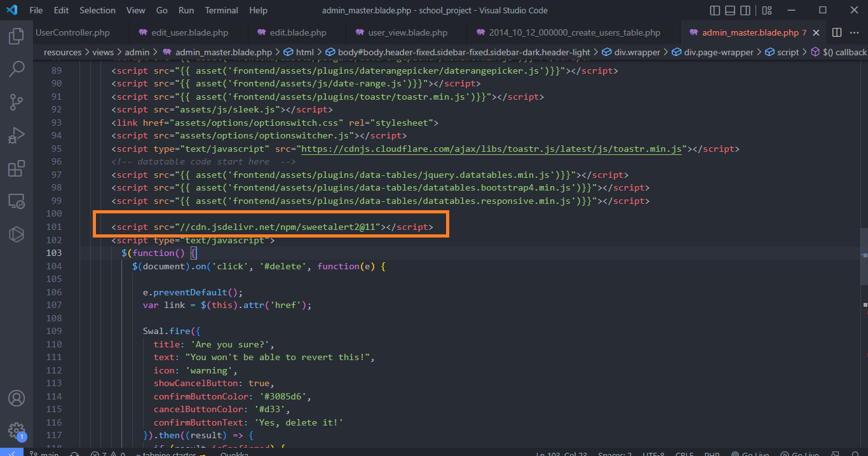Switch to the user_view.blade.php tab
Viewport: 868px width, 456px height.
407,32
